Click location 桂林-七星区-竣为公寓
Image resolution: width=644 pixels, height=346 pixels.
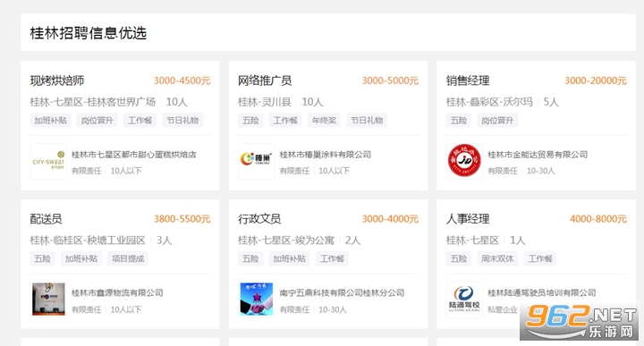286,241
